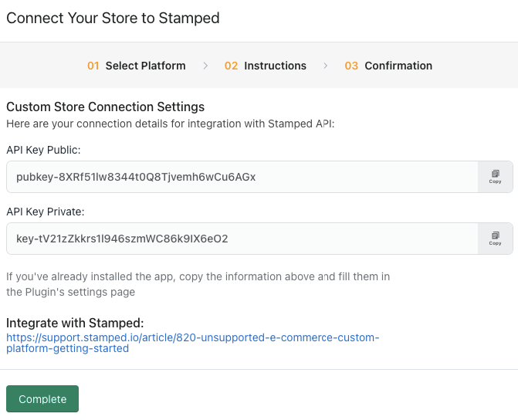The height and width of the screenshot is (420, 518).
Task: Click the orange step number 02
Action: [x=232, y=66]
